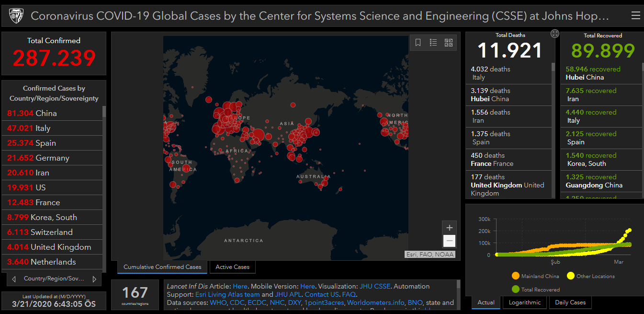Select the "21.652 Germany" row
644x314 pixels.
pos(52,158)
